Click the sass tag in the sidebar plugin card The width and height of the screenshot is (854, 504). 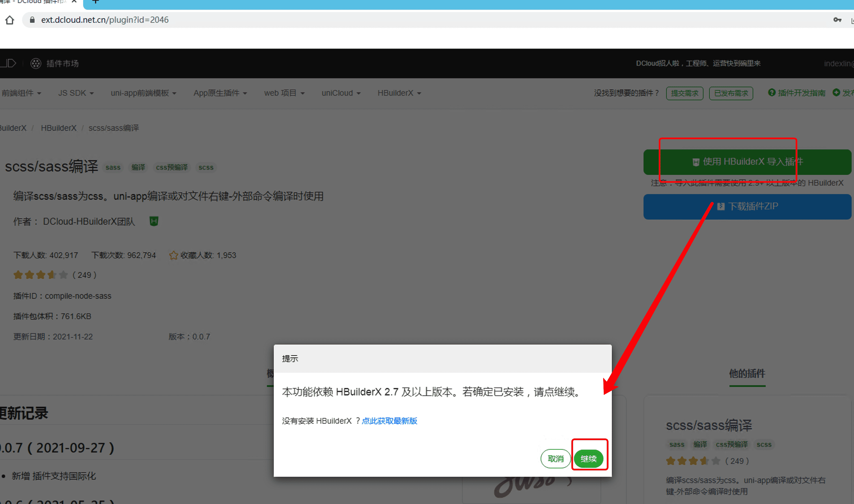tap(677, 445)
